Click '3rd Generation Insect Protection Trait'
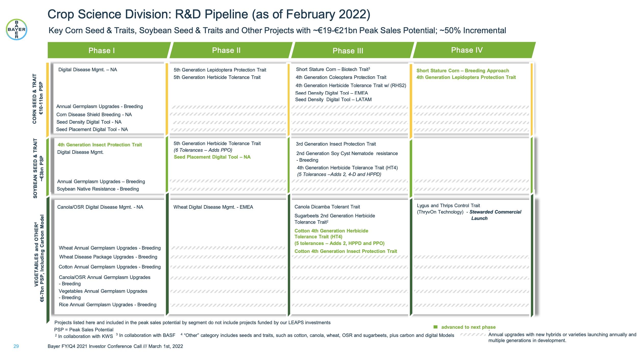 (336, 144)
